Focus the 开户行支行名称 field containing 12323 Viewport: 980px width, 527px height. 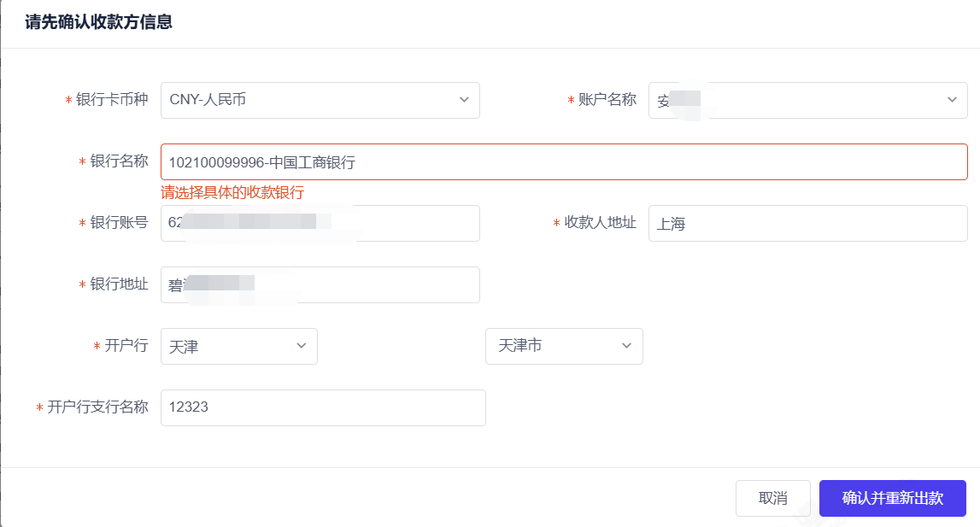pos(323,407)
